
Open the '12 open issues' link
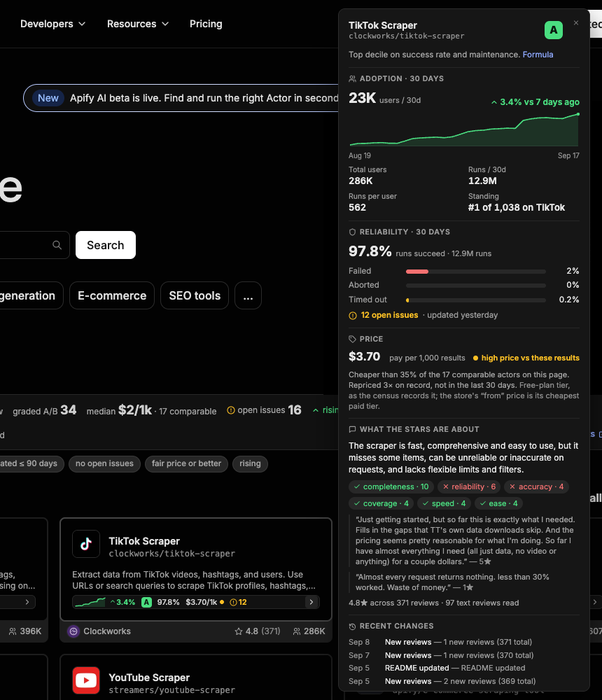click(x=389, y=315)
